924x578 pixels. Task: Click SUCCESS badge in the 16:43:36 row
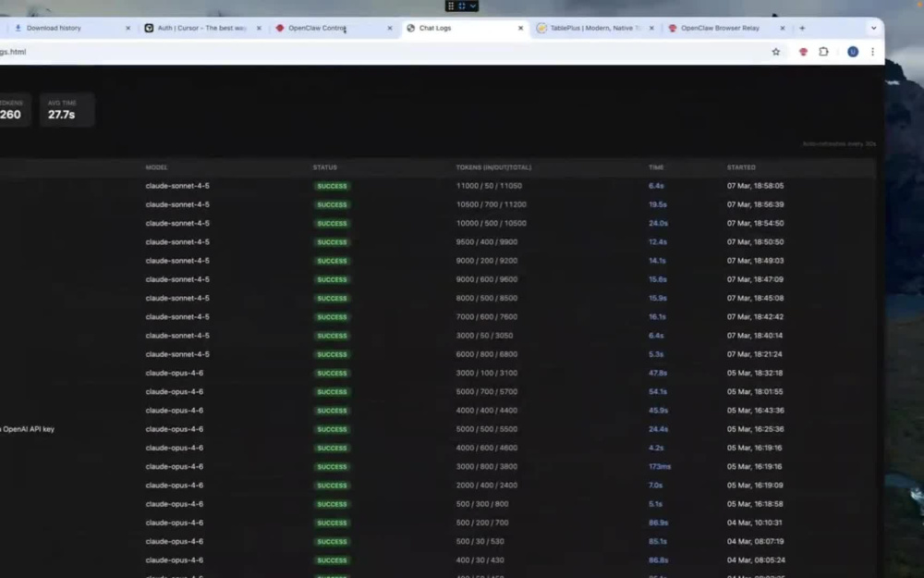click(332, 411)
